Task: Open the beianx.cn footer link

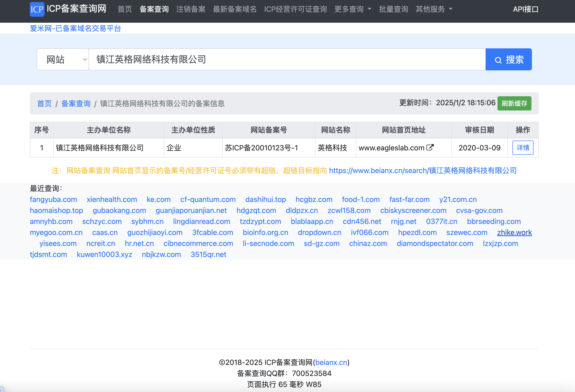Action: 331,362
